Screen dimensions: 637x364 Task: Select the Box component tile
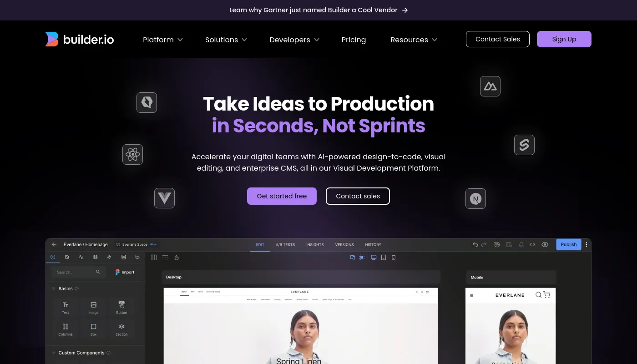tap(93, 329)
